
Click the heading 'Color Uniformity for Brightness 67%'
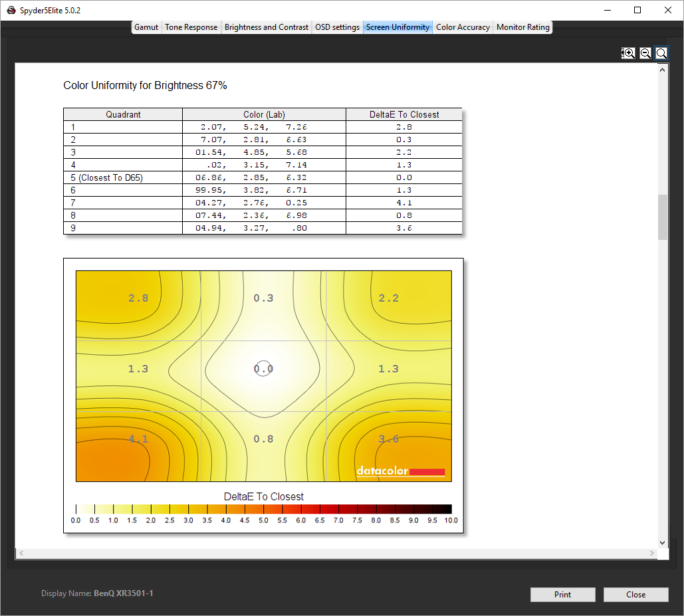(x=146, y=86)
